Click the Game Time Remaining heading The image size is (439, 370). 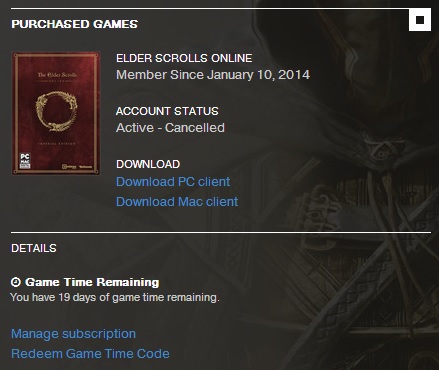coord(92,282)
